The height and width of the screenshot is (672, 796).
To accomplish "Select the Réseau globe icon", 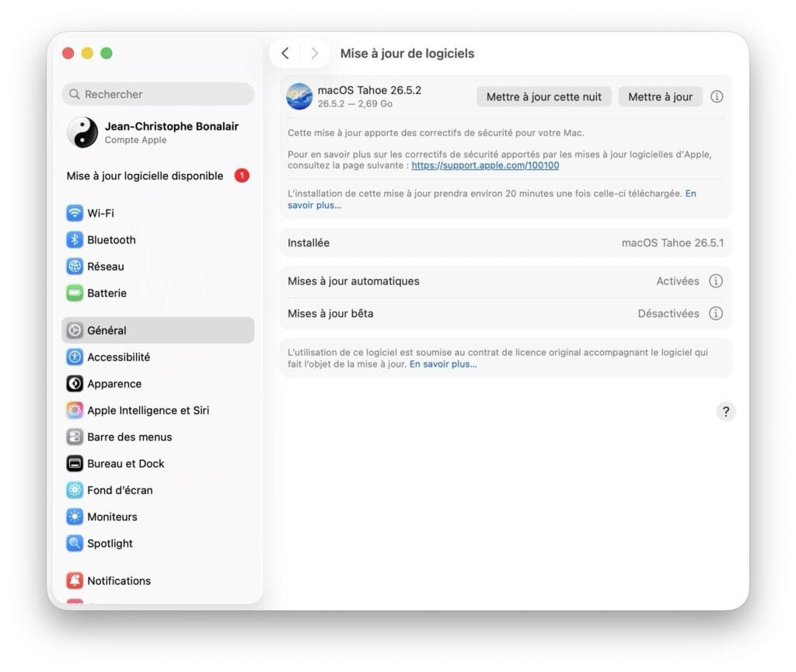I will point(75,266).
